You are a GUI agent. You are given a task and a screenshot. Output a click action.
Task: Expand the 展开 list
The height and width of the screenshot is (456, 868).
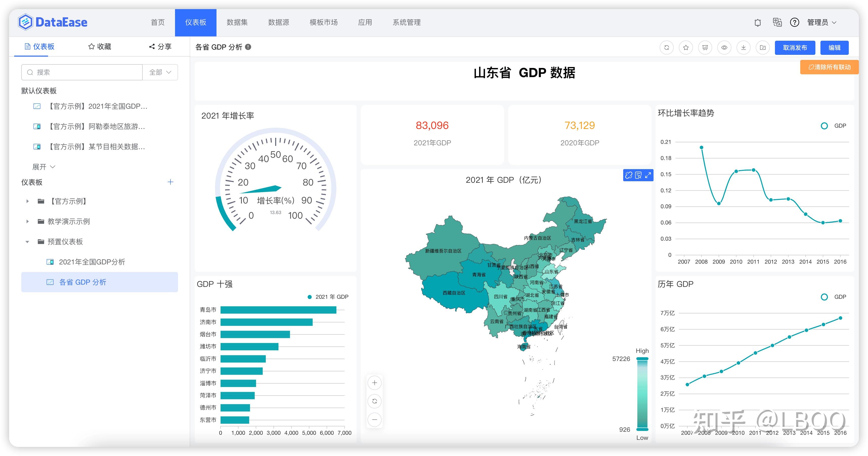click(x=44, y=167)
